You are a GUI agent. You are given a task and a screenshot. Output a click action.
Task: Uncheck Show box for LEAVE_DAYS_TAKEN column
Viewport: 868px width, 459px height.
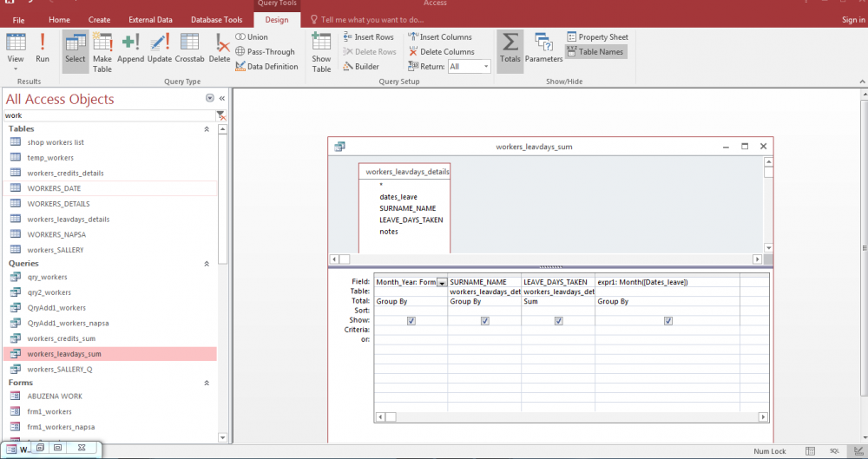[558, 320]
